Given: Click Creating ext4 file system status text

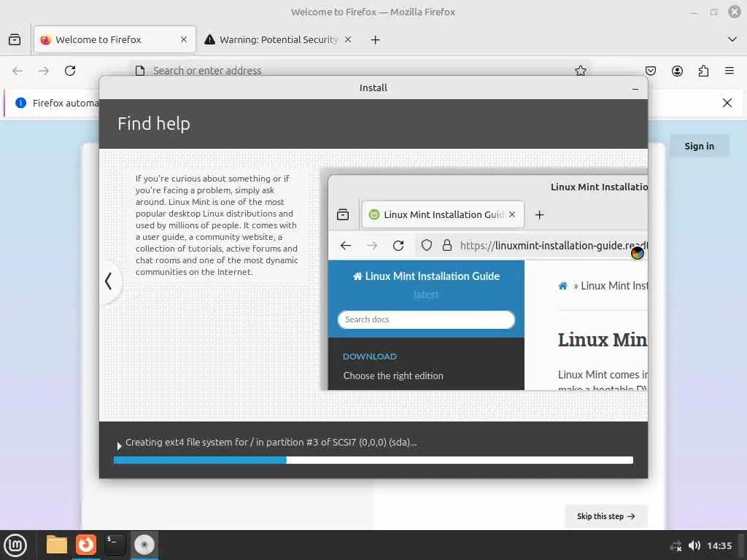Looking at the screenshot, I should [x=271, y=443].
